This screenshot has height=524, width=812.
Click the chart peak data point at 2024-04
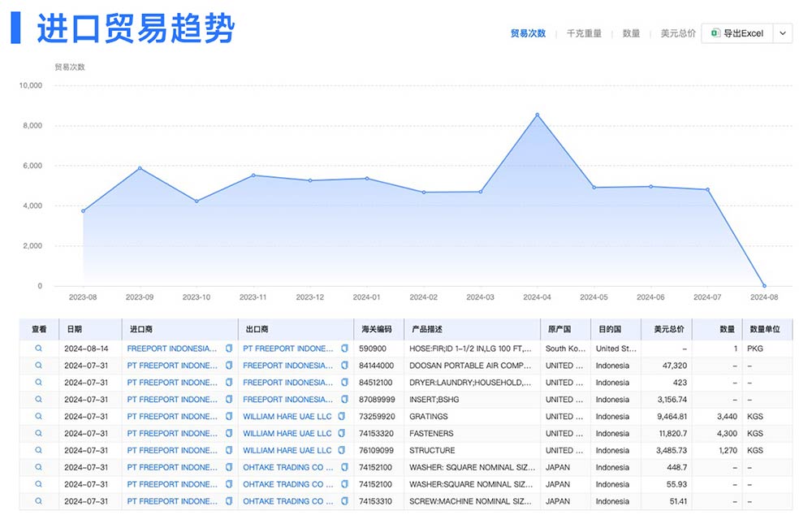click(537, 115)
